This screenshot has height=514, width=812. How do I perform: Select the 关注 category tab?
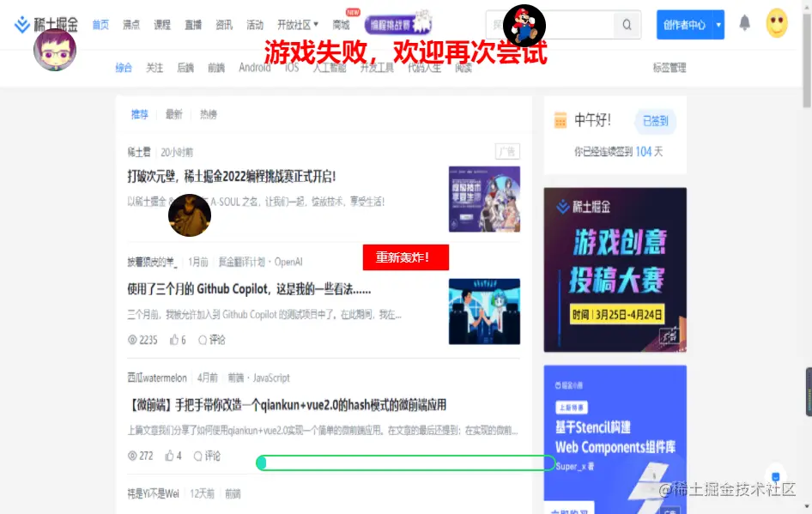pos(155,67)
